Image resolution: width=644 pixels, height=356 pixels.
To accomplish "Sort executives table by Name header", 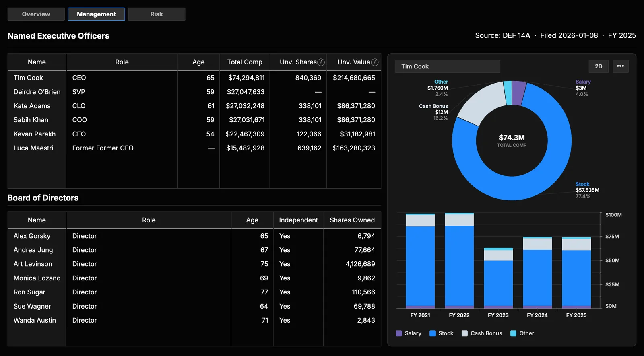I will 37,62.
